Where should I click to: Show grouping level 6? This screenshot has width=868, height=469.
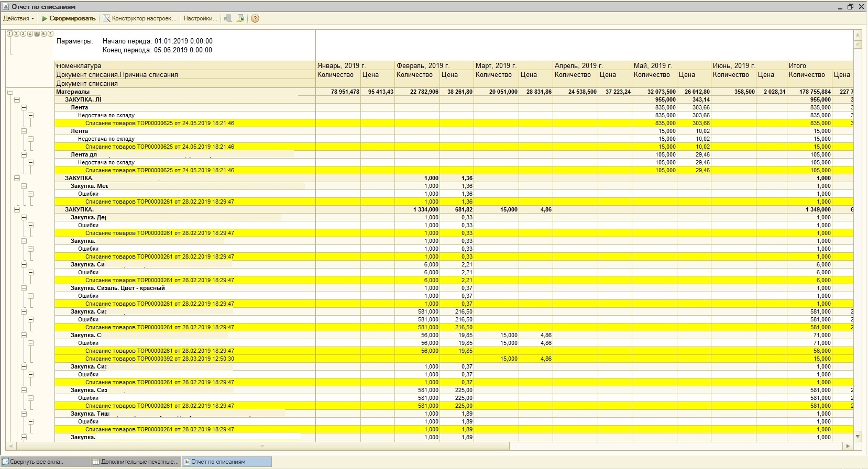(x=43, y=33)
